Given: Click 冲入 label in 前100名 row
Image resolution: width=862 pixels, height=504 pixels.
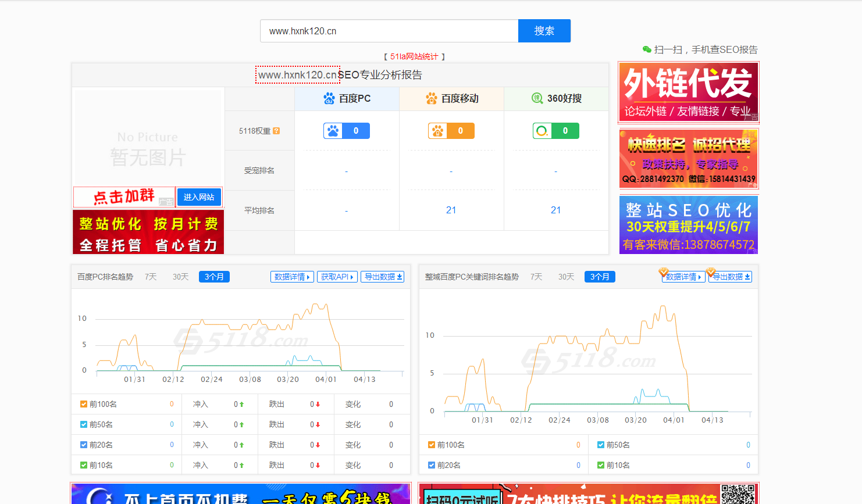Looking at the screenshot, I should pos(201,404).
